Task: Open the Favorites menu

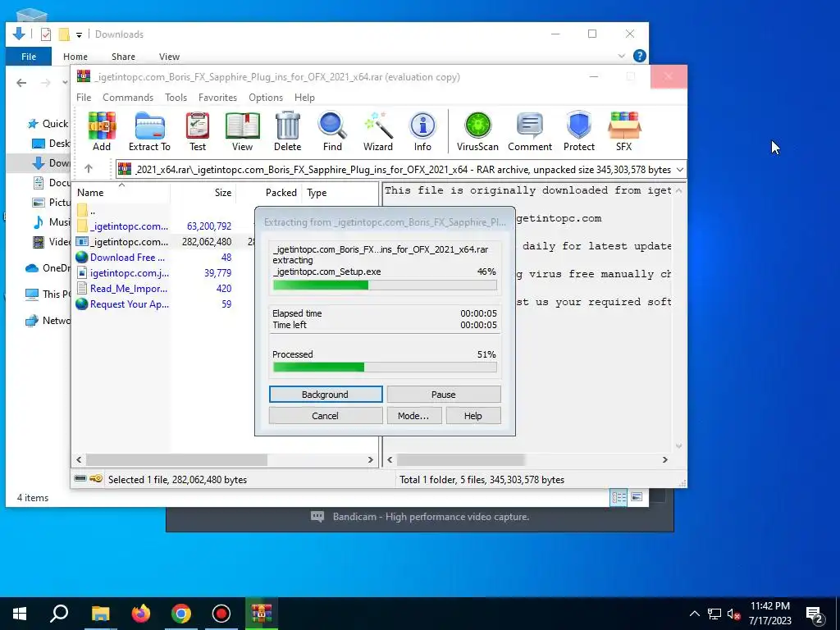Action: tap(217, 98)
